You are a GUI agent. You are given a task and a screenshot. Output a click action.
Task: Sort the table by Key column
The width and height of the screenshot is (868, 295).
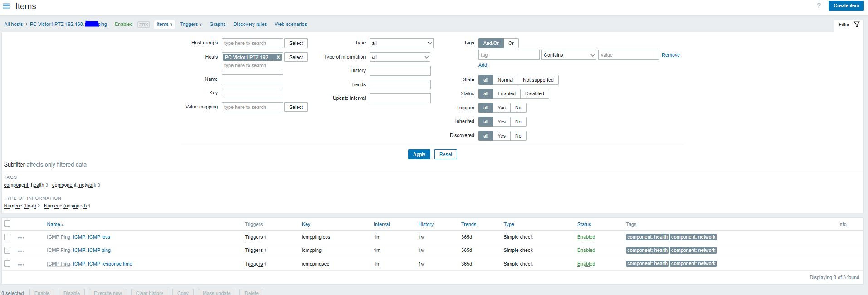[306, 224]
